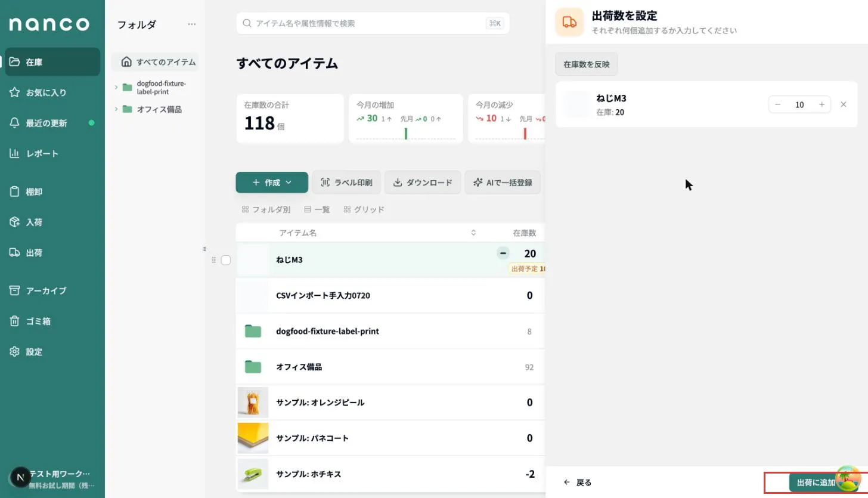Click the サンプル: パネコート thumbnail
This screenshot has width=868, height=498.
tap(253, 438)
